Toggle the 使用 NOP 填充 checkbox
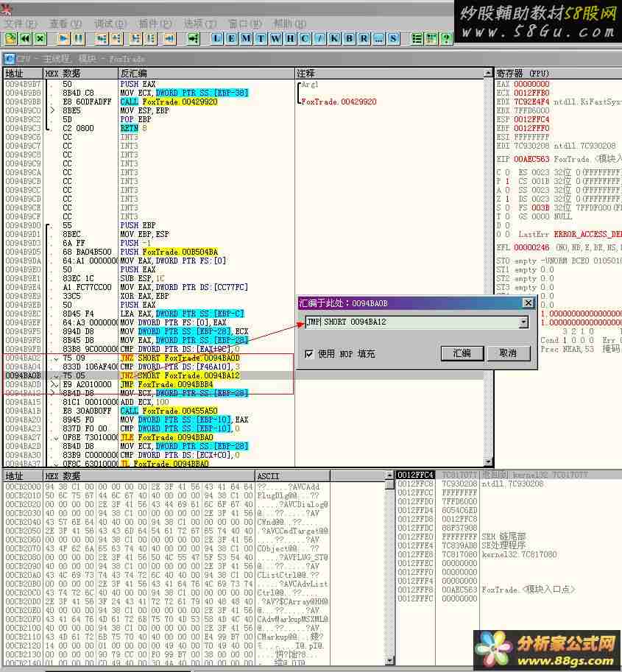622x672 pixels. (308, 354)
